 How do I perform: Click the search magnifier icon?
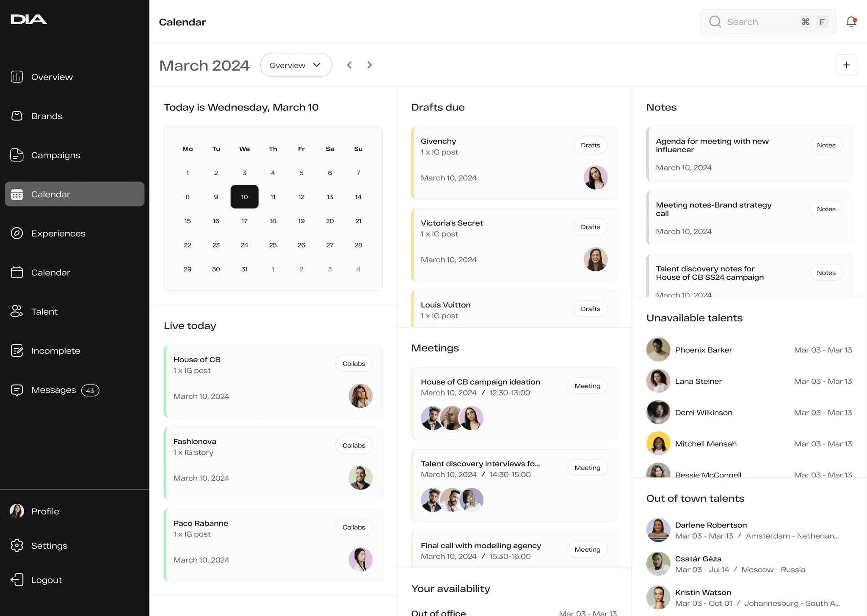click(x=715, y=22)
